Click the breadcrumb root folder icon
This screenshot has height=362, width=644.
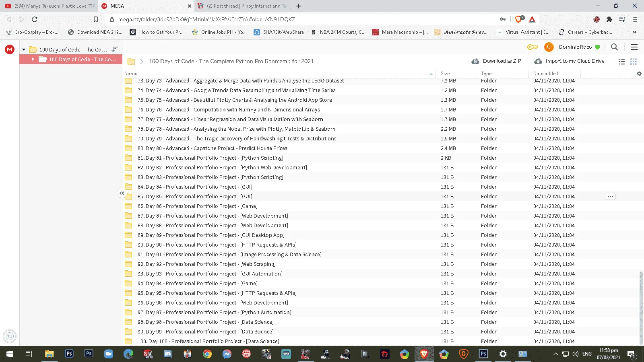pyautogui.click(x=131, y=62)
